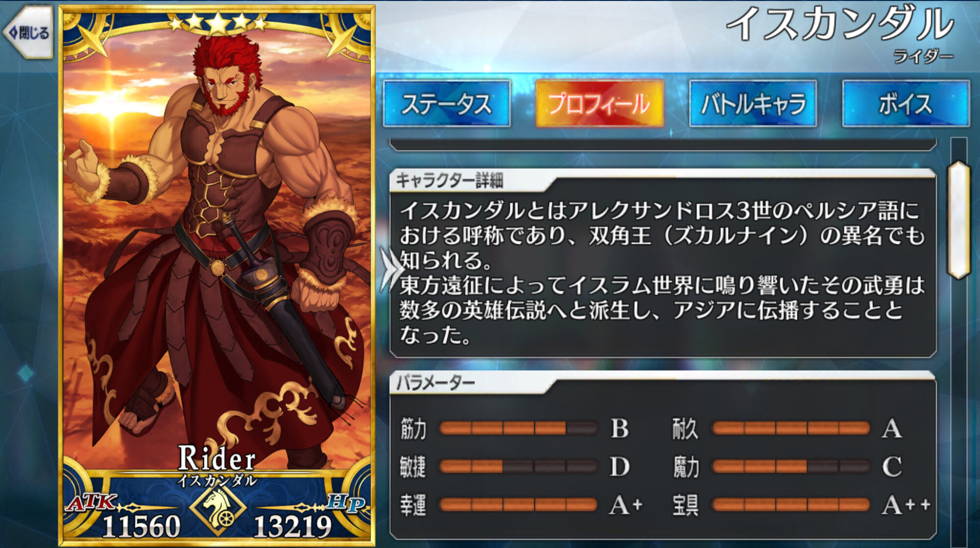
Task: Click the 筋力 strength gauge bar
Action: 518,428
